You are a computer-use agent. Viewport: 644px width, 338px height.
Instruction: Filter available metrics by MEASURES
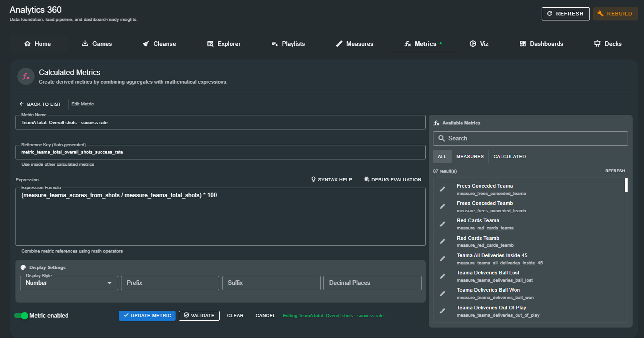click(x=470, y=156)
